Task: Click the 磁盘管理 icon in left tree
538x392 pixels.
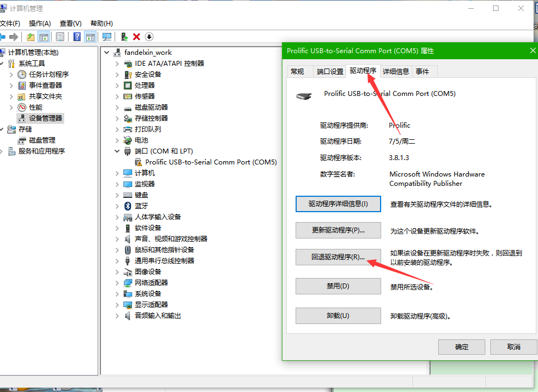Action: click(x=21, y=140)
